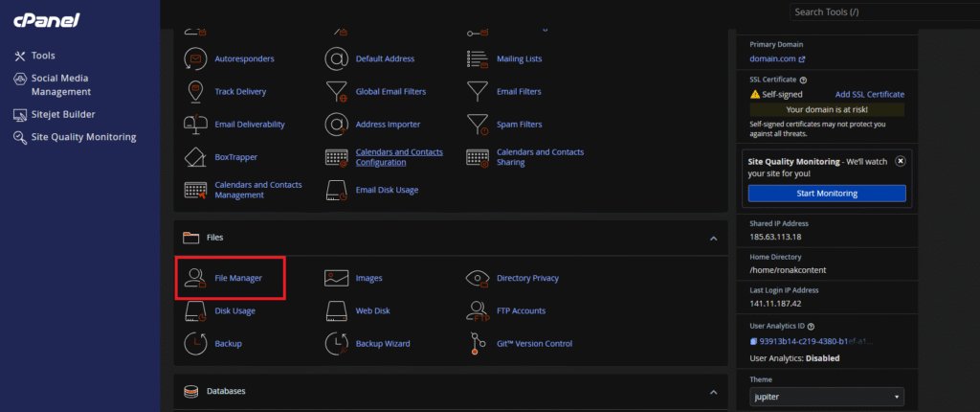Click the Databases section heading

coord(226,391)
